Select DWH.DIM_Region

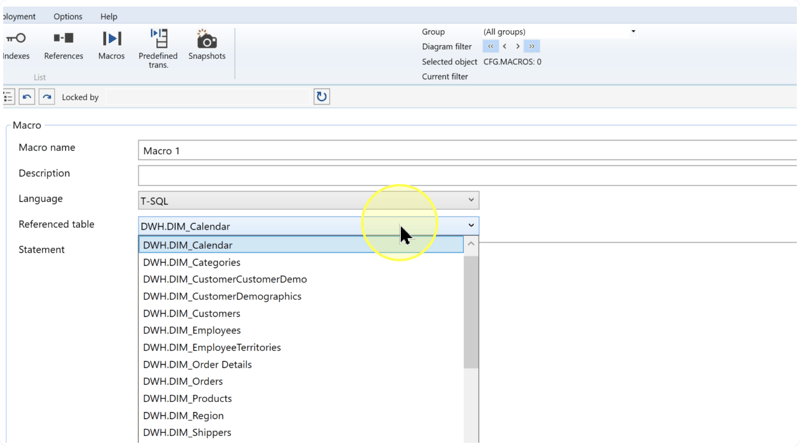(x=301, y=415)
